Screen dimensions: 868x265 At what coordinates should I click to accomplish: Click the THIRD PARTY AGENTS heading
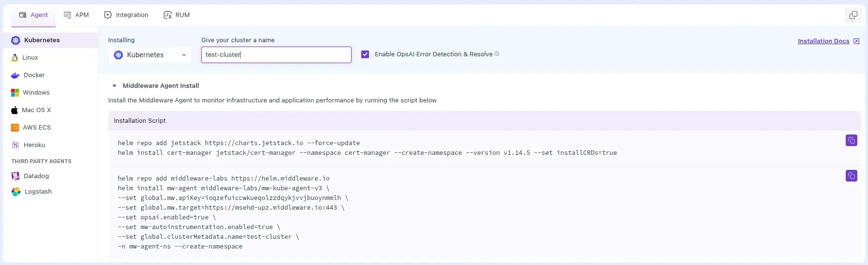pos(41,161)
